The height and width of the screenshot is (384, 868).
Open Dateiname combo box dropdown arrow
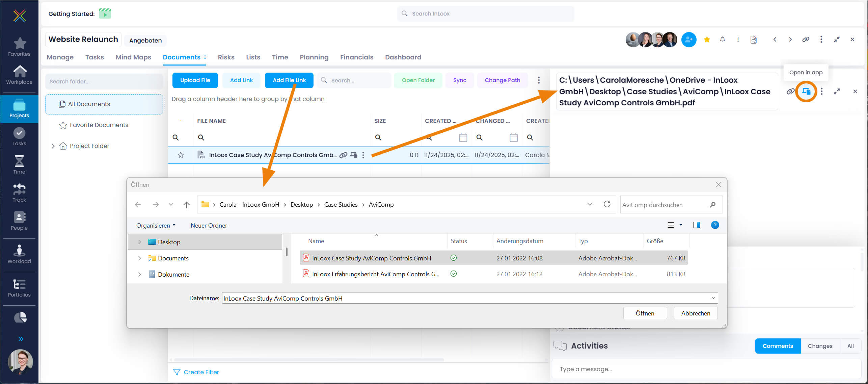click(x=713, y=298)
